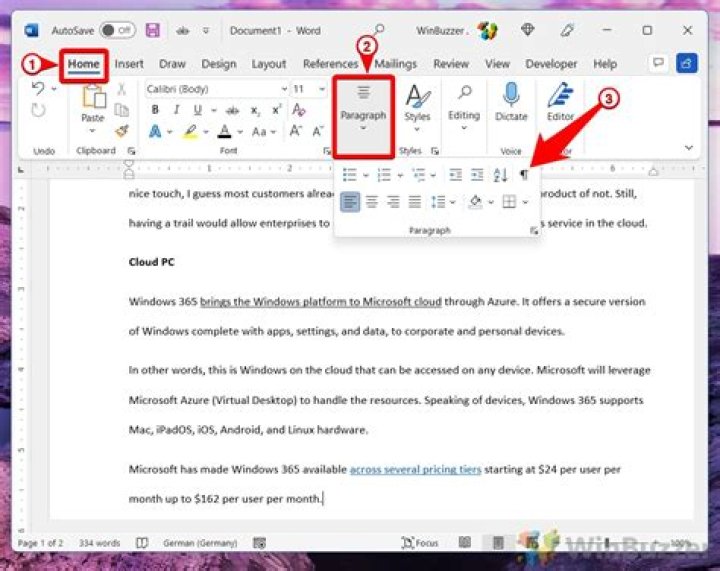This screenshot has height=571, width=720.
Task: Select the References tab
Action: click(330, 64)
